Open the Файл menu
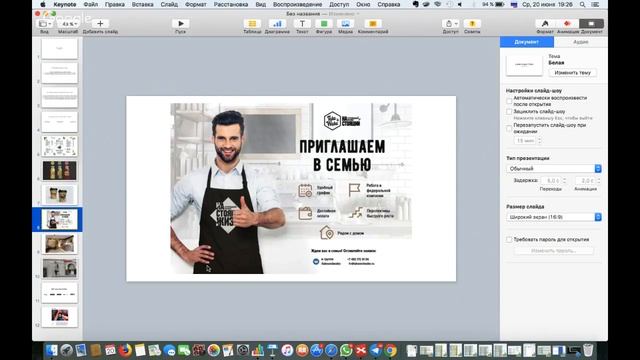 [91, 4]
